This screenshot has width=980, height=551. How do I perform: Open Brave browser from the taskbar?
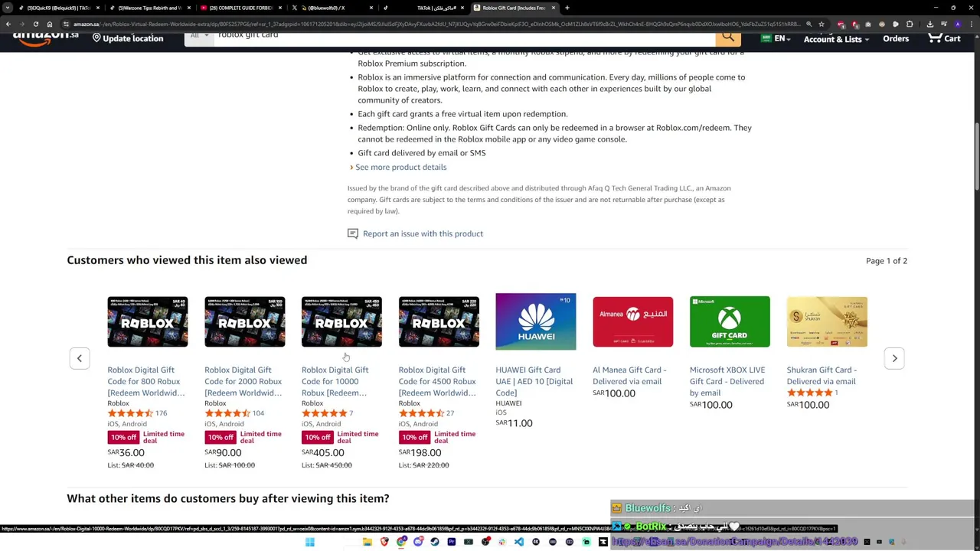[x=384, y=542]
